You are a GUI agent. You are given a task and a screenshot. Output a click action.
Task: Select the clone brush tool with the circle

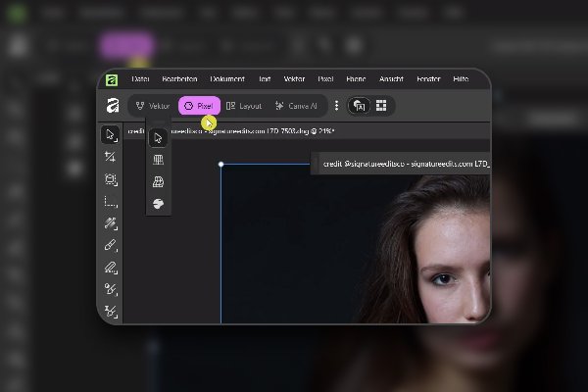click(x=111, y=289)
